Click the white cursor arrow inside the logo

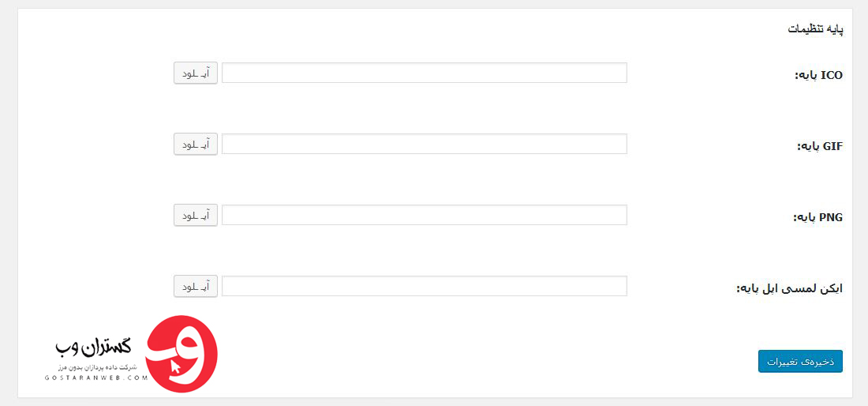pyautogui.click(x=176, y=367)
